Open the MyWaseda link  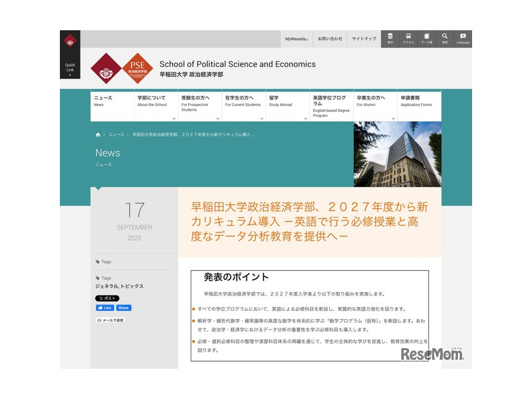click(296, 39)
